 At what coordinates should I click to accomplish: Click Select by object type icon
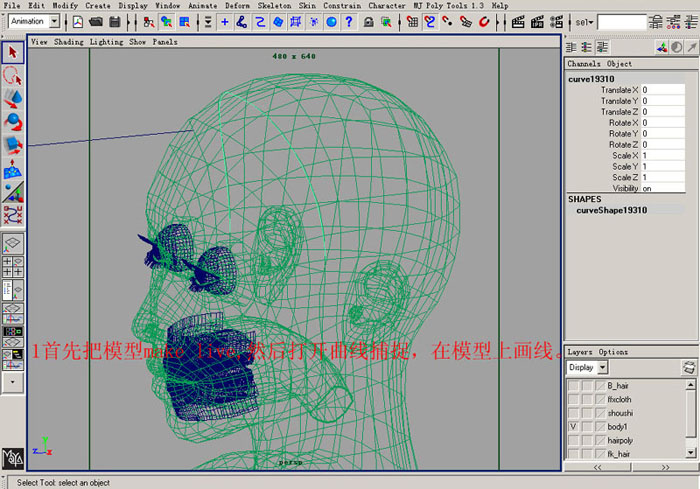tap(167, 22)
